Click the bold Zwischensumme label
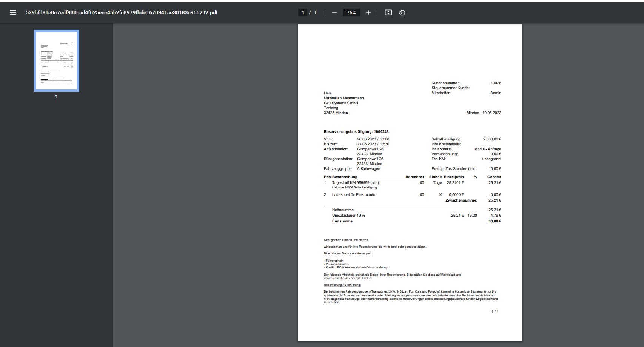 (x=461, y=200)
